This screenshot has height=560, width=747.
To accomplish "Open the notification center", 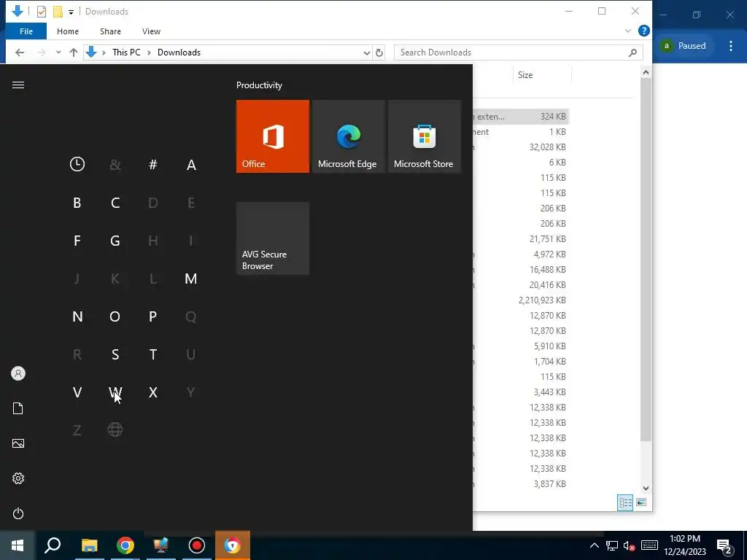I will (724, 545).
